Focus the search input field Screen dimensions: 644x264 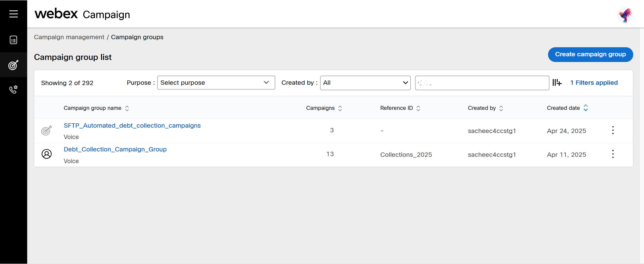pos(482,83)
